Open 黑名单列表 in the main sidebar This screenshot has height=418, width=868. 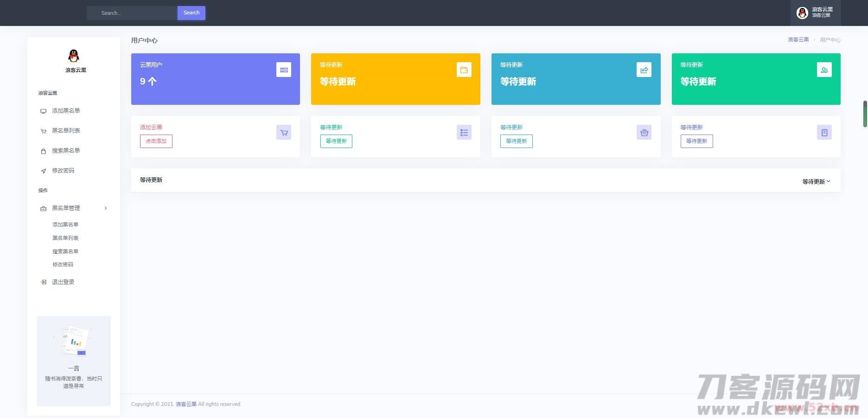66,131
